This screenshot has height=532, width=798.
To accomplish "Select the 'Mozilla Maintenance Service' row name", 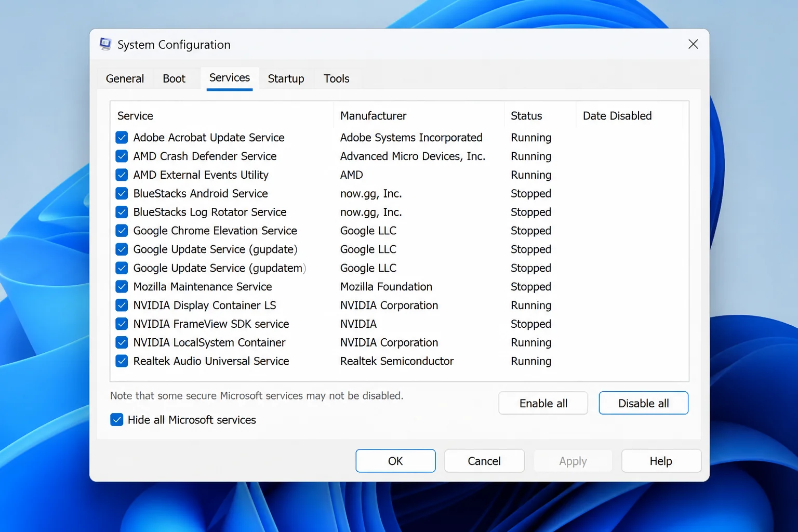I will [x=203, y=287].
